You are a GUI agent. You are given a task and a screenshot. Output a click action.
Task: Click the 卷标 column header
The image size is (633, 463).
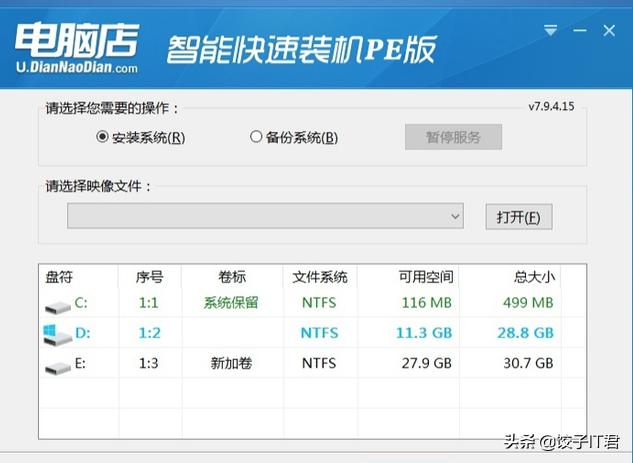tap(232, 277)
